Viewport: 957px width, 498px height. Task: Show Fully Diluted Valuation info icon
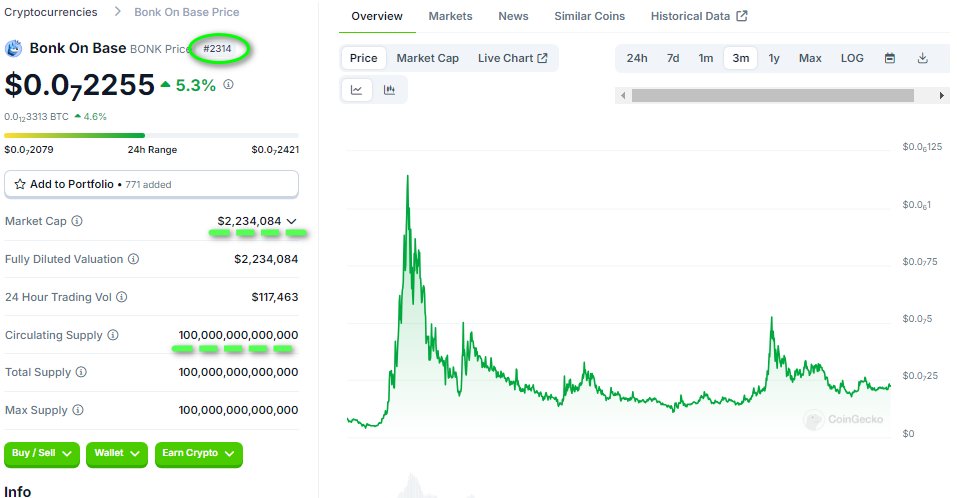134,259
